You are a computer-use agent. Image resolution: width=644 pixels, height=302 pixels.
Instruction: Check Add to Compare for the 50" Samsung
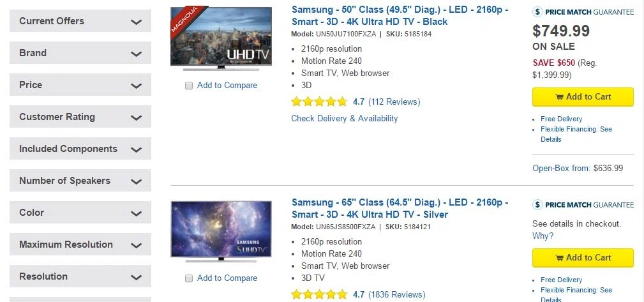pyautogui.click(x=188, y=86)
